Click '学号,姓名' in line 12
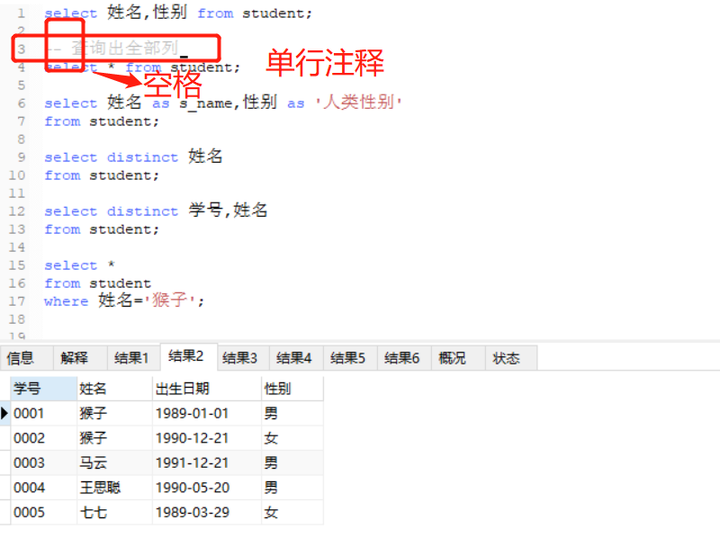Viewport: 720px width, 547px height. coord(228,210)
